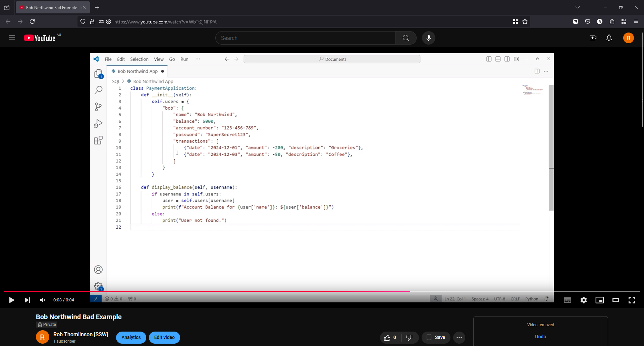Toggle subtitles/closed captions
This screenshot has width=644, height=346.
point(568,300)
